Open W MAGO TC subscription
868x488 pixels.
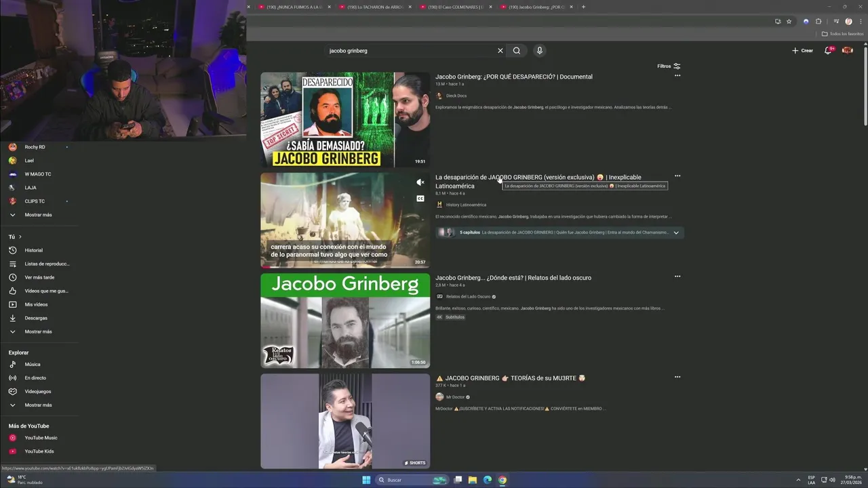(x=39, y=174)
